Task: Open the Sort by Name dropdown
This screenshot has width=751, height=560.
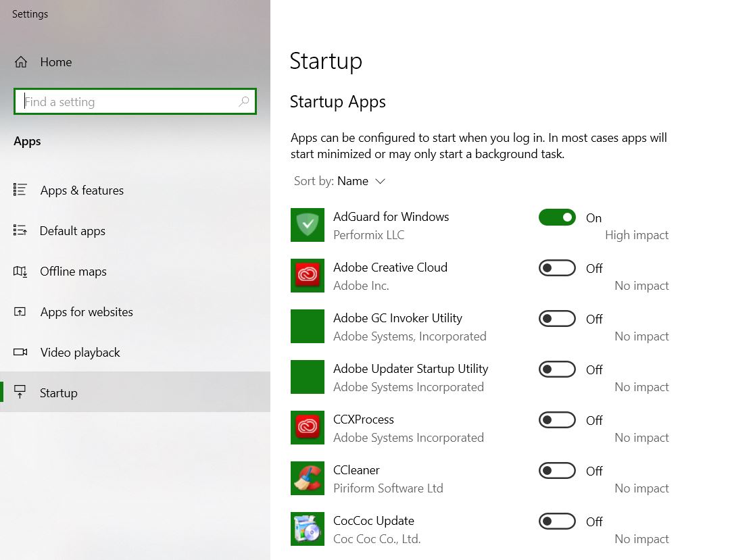Action: (361, 181)
